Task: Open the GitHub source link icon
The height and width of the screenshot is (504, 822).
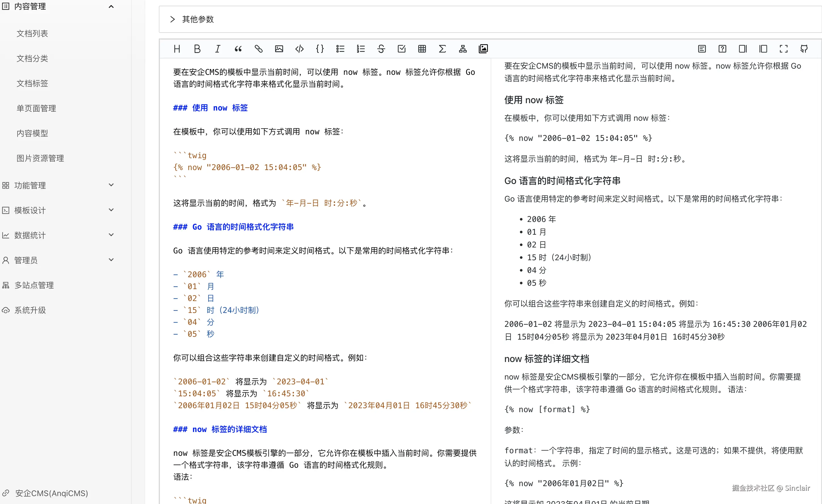Action: coord(804,49)
